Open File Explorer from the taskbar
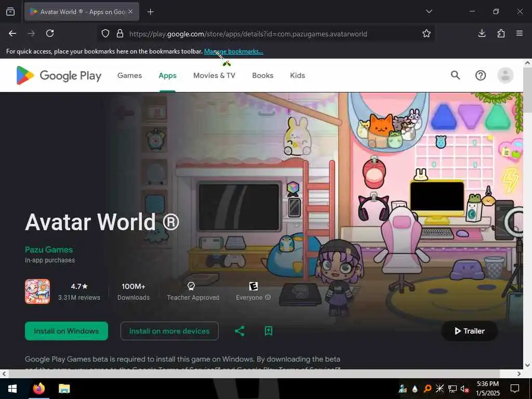 point(64,389)
